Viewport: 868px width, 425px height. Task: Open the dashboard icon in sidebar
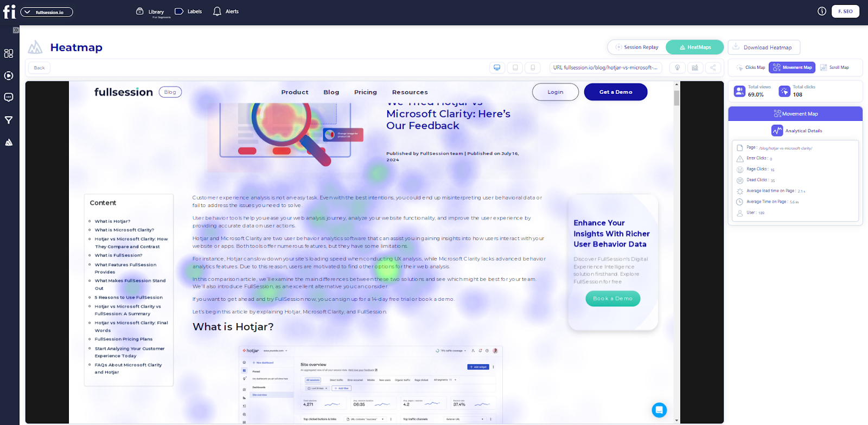(9, 53)
